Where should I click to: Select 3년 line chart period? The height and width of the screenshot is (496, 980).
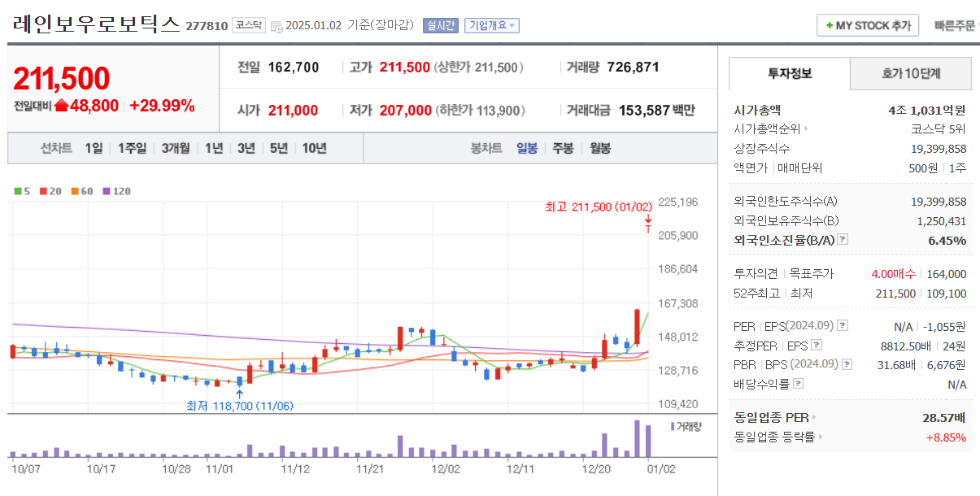coord(246,148)
